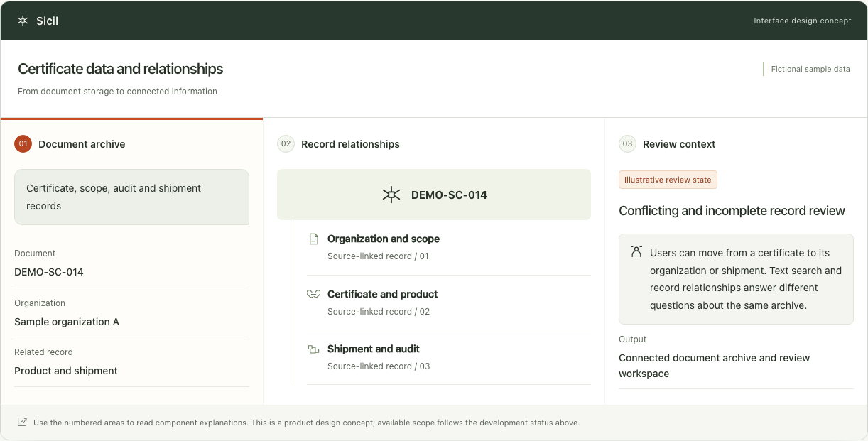868x441 pixels.
Task: Switch to the Record relationships tab
Action: pos(433,144)
